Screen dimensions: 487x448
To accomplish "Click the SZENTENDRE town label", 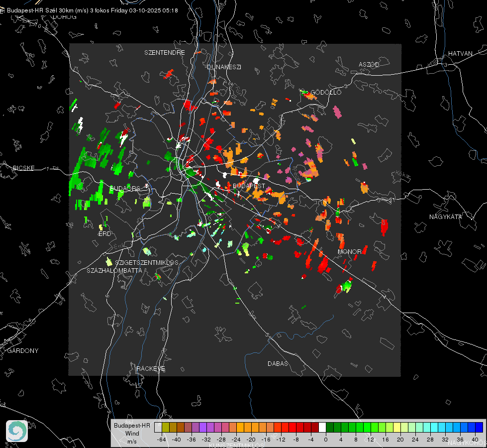I will coord(165,53).
